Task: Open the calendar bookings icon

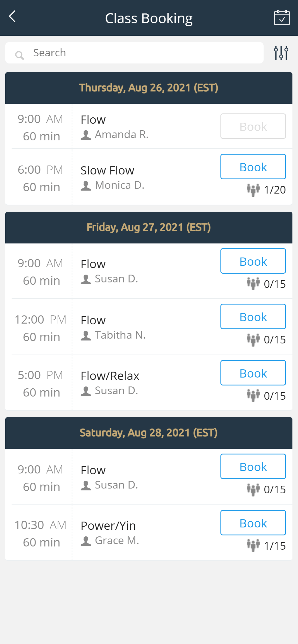Action: (x=282, y=17)
